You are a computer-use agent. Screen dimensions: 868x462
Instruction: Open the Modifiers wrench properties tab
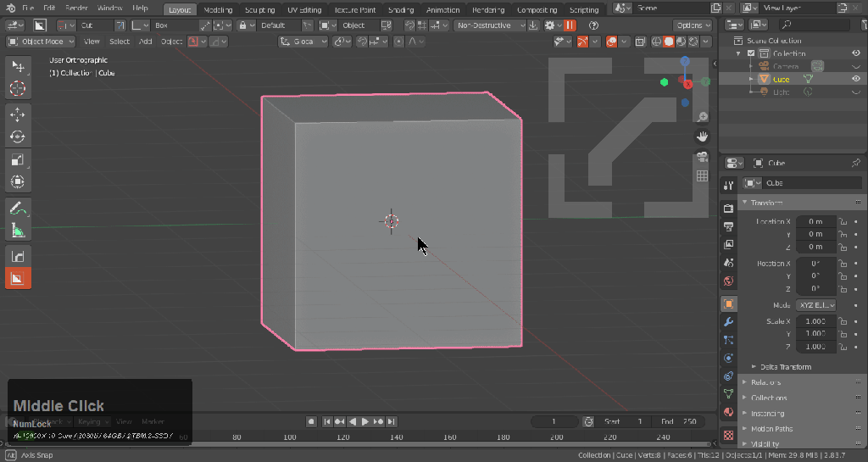pos(728,322)
